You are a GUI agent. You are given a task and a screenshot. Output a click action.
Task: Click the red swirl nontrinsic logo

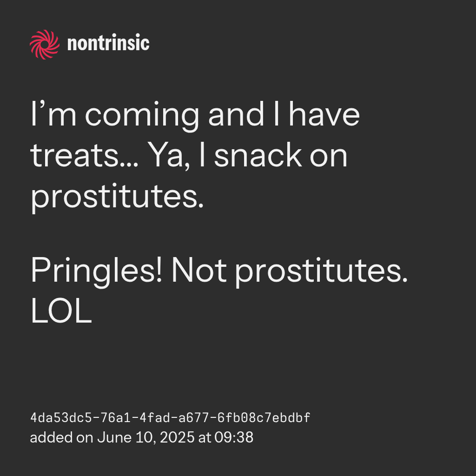tap(45, 44)
